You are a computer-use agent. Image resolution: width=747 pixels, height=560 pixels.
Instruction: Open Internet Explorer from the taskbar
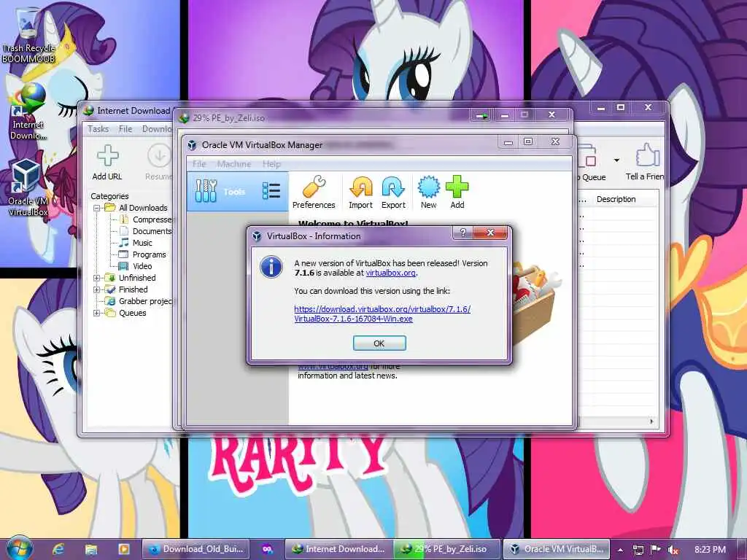pyautogui.click(x=58, y=549)
